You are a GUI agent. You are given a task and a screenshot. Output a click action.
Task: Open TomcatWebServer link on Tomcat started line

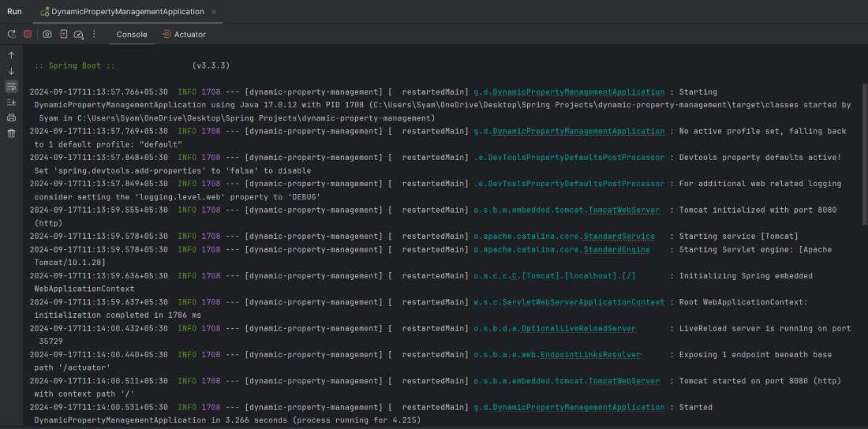624,381
